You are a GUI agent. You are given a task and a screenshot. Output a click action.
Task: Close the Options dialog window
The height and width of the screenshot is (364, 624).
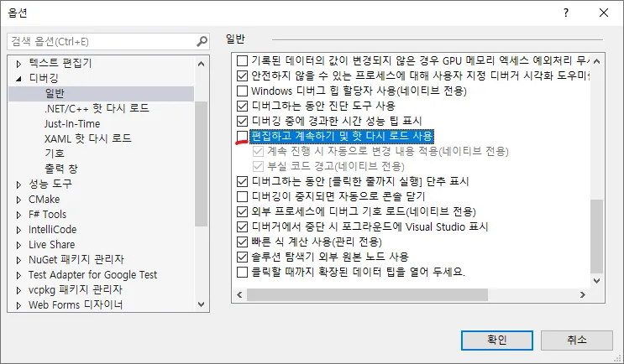604,13
